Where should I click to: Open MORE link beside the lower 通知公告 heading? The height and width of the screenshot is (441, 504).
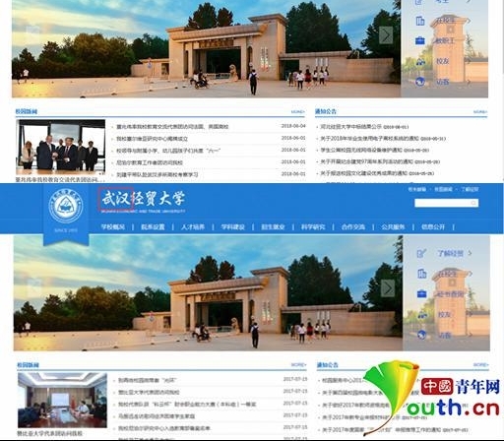(x=480, y=365)
